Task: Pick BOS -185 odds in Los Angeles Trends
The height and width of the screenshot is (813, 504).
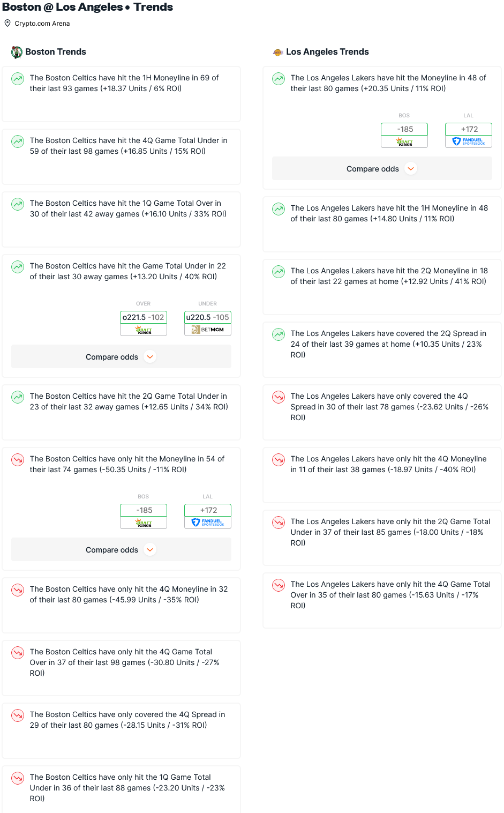Action: [x=404, y=129]
